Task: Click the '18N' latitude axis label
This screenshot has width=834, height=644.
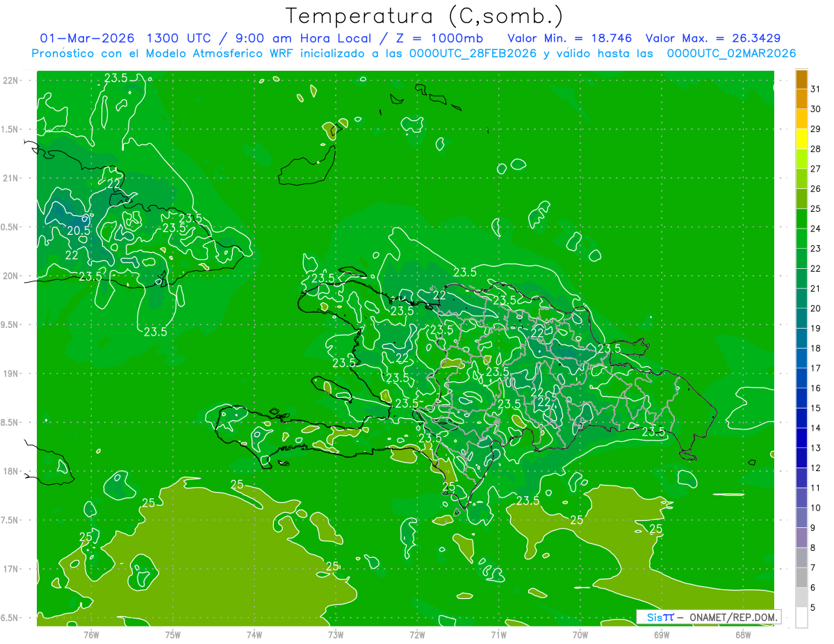Action: click(x=10, y=472)
